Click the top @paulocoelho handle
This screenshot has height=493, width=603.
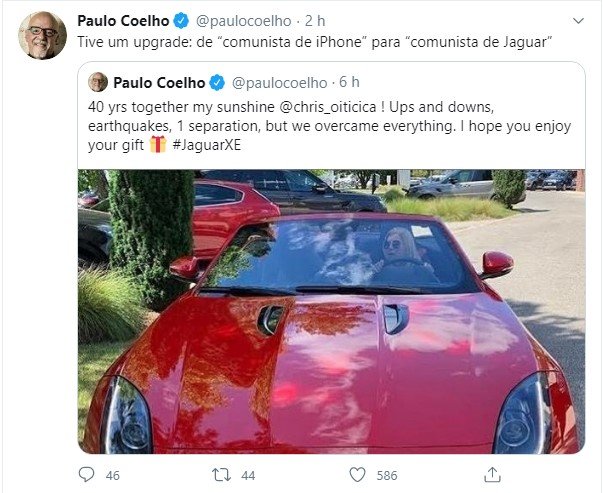coord(243,21)
